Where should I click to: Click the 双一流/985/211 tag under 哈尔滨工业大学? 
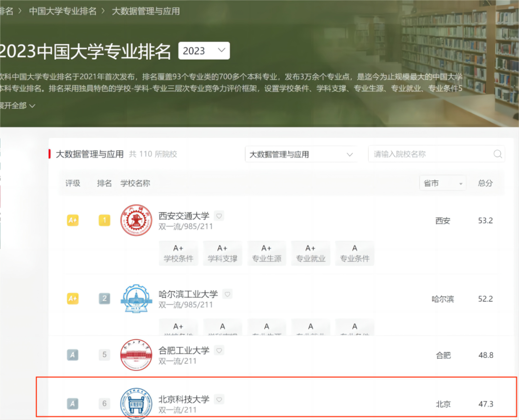pos(185,305)
